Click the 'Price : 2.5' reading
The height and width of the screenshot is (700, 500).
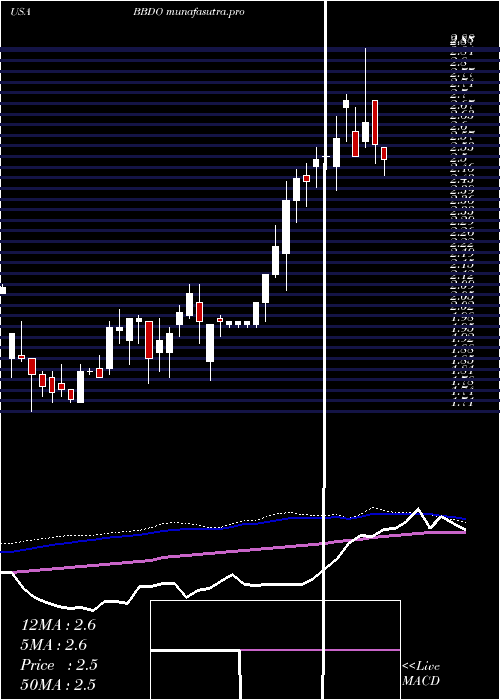59,665
